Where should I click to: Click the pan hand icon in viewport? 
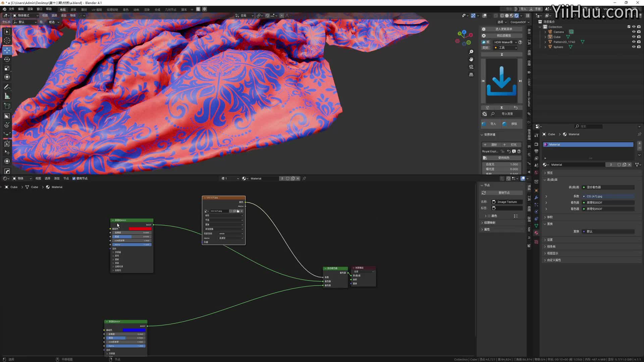pyautogui.click(x=471, y=59)
